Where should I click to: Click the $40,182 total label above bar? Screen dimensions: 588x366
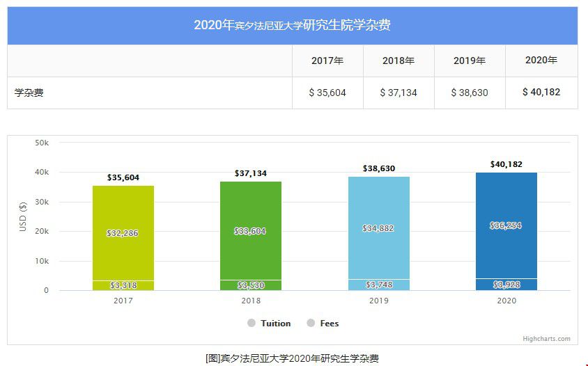506,164
